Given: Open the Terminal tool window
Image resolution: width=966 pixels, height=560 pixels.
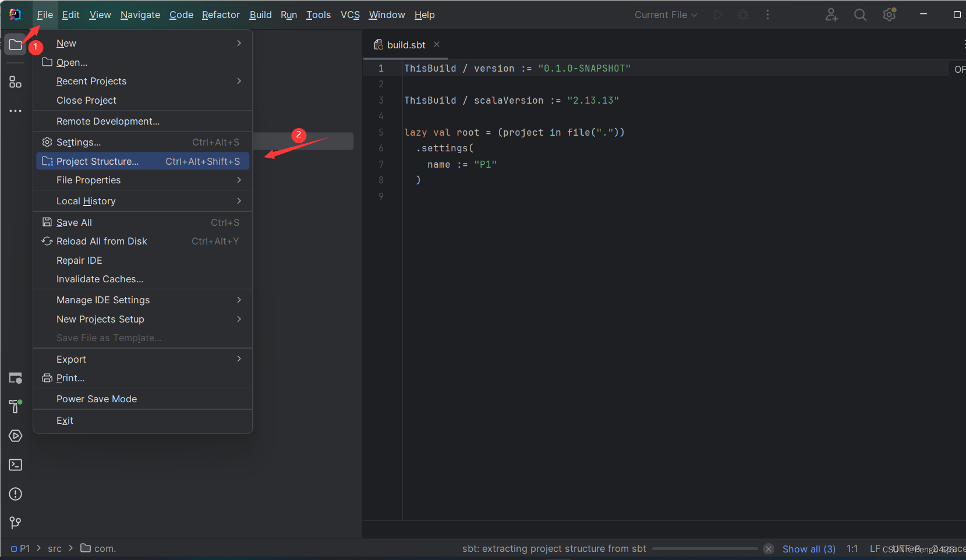Looking at the screenshot, I should 16,465.
